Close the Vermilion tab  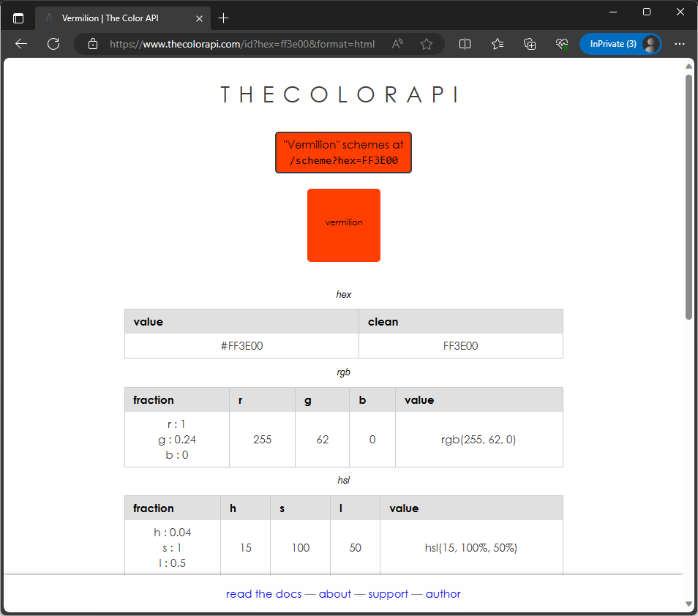click(200, 18)
